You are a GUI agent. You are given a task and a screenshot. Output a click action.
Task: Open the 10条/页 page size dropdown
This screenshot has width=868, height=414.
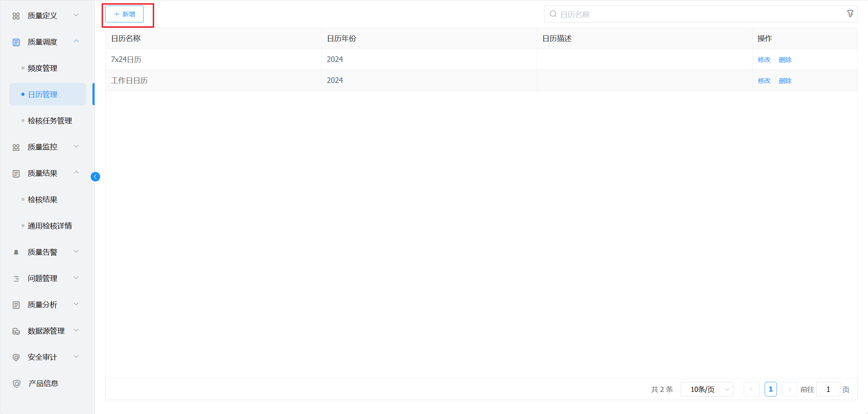(707, 389)
